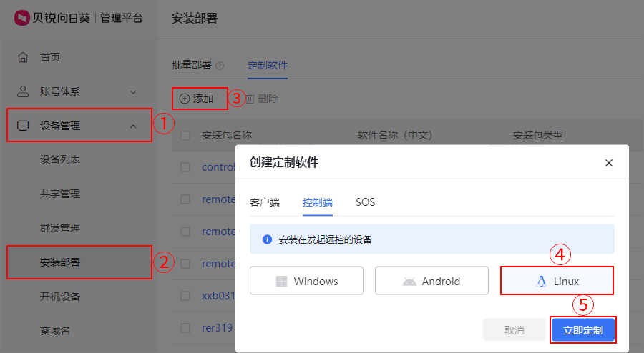
Task: Click the 立即定制 button
Action: [x=582, y=330]
